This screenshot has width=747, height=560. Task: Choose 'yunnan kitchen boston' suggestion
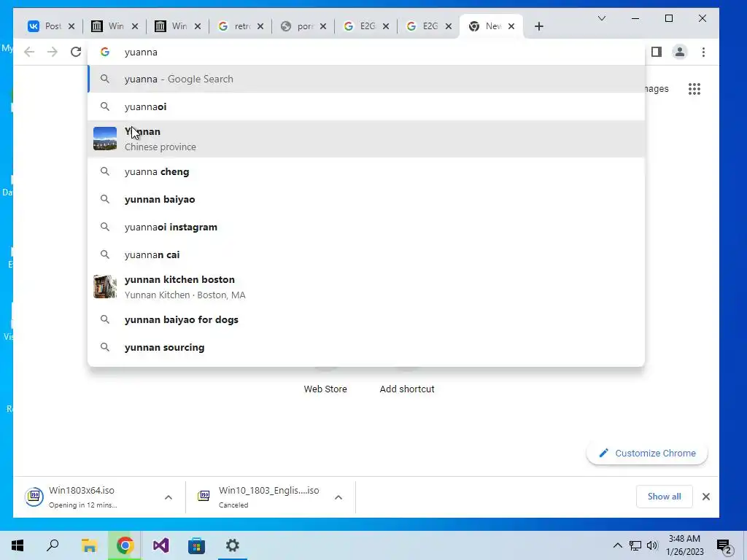[366, 287]
